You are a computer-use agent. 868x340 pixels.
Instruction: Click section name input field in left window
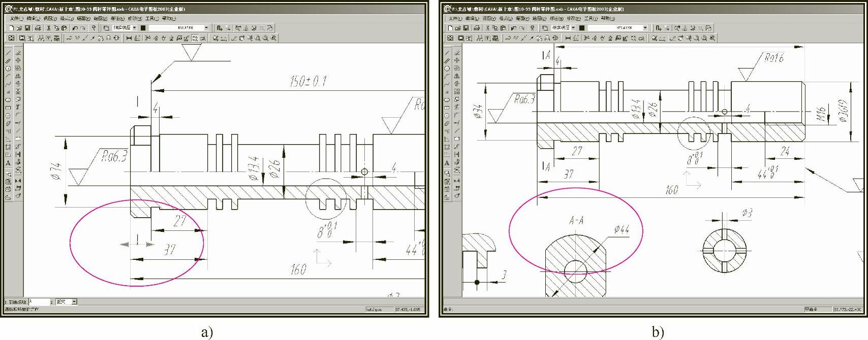coord(40,301)
